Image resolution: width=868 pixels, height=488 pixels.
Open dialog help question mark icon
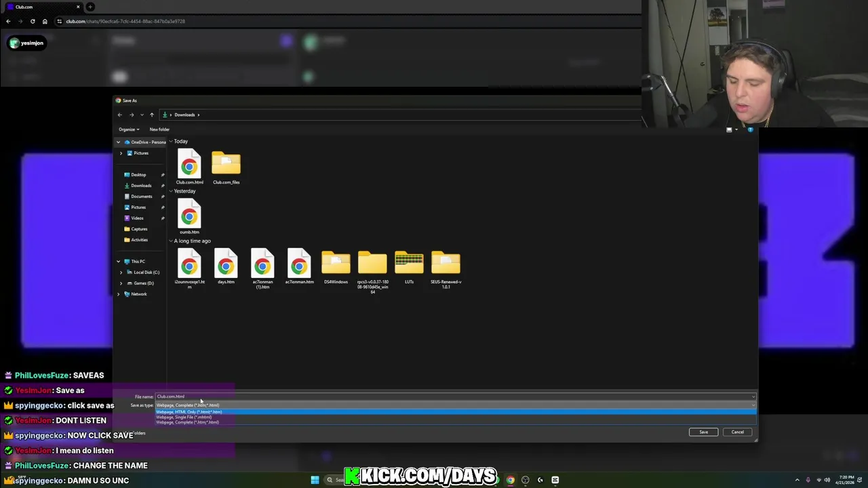(x=750, y=129)
